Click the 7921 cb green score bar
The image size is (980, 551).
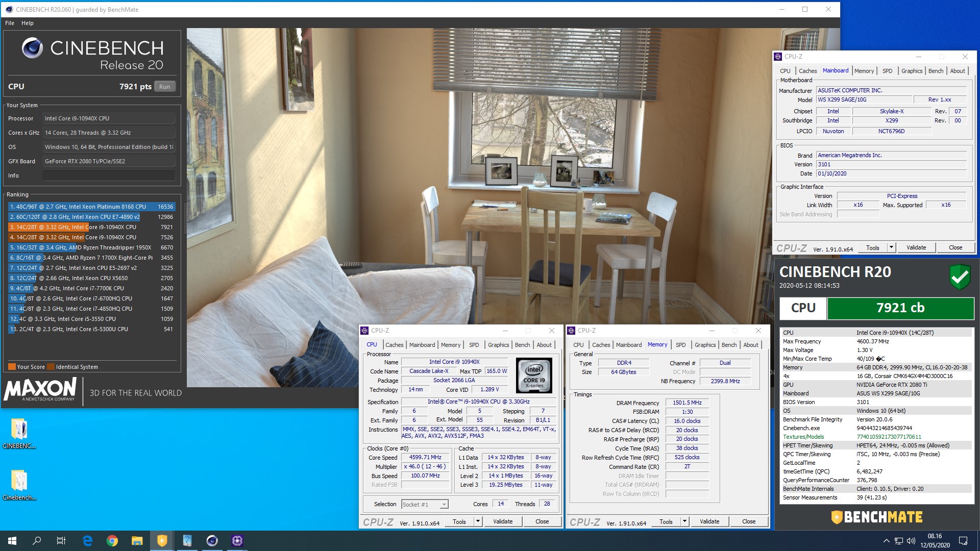(x=900, y=308)
